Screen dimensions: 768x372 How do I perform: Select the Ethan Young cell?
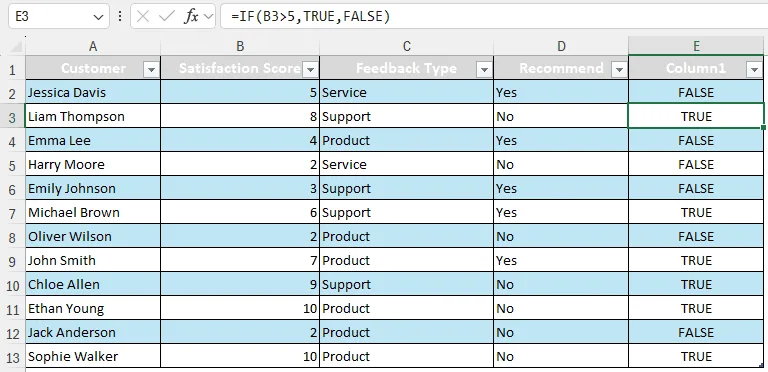click(93, 308)
